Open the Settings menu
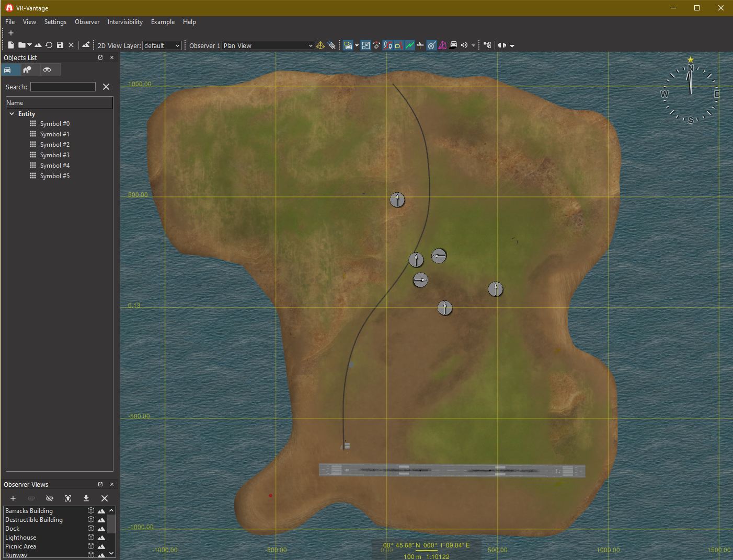Viewport: 733px width, 560px height. point(55,22)
